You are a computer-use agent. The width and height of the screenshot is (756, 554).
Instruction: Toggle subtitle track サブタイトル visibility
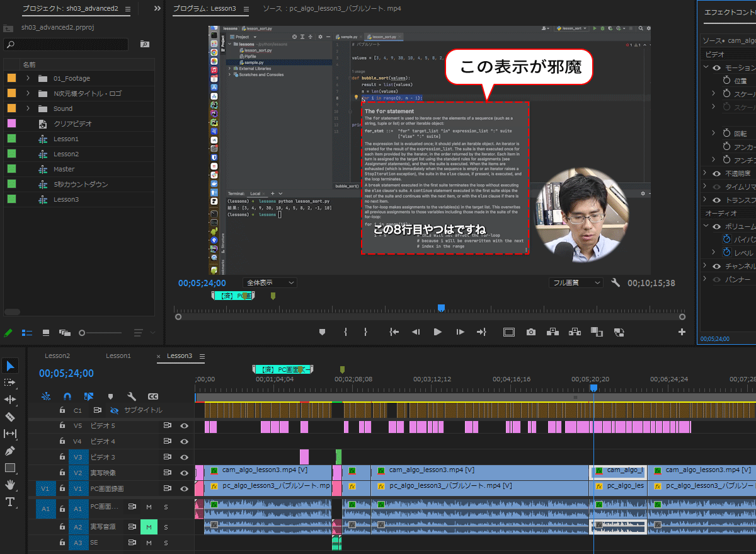click(x=114, y=410)
